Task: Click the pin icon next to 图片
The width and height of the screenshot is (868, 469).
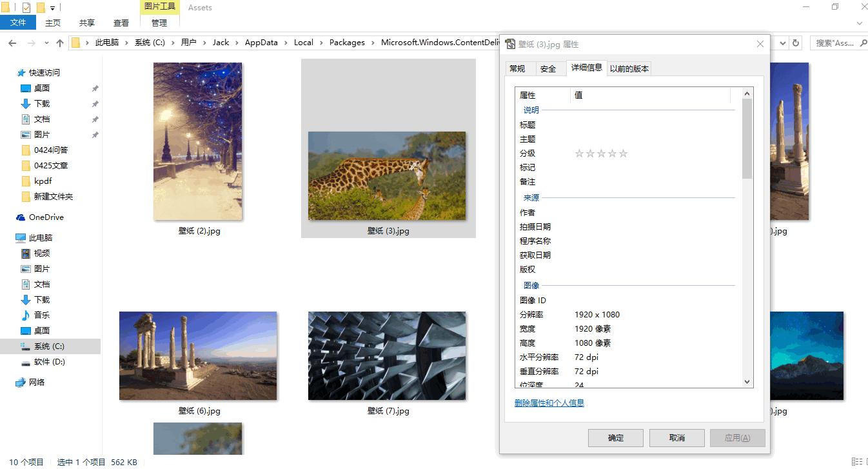Action: click(95, 135)
